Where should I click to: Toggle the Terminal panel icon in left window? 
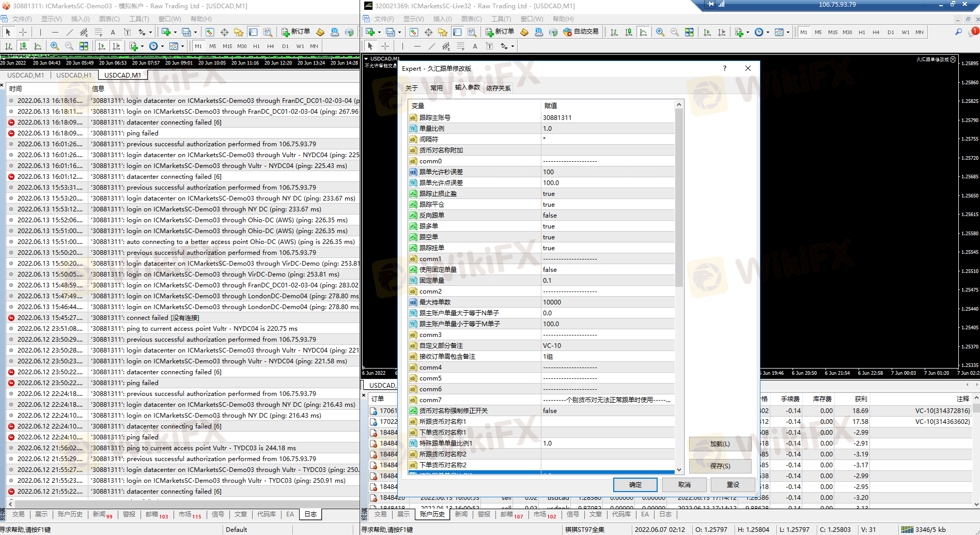point(253,32)
